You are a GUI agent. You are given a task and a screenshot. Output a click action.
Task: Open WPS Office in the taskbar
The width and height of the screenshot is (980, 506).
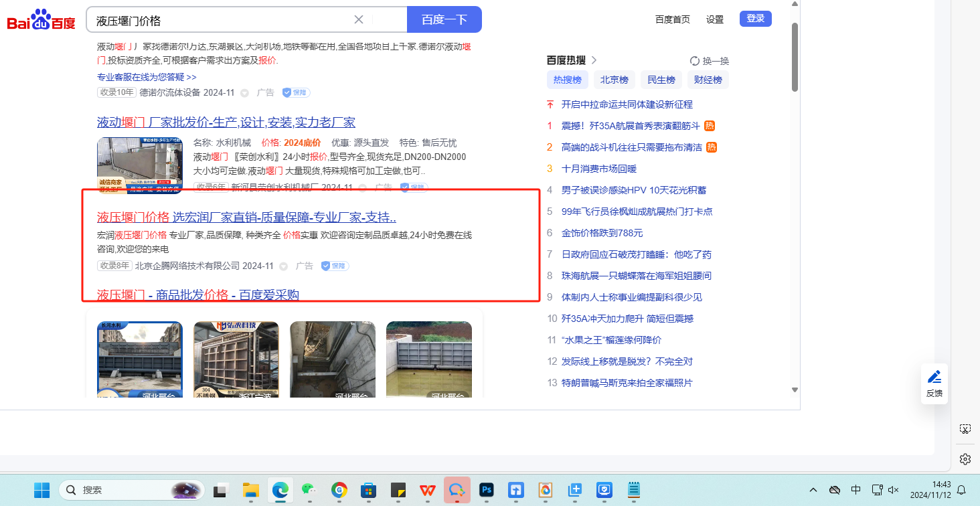[x=427, y=490]
